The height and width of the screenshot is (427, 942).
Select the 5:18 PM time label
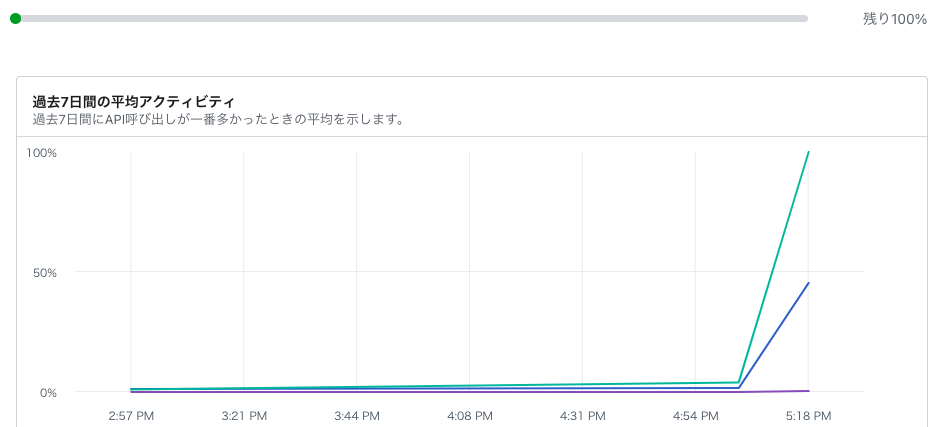point(808,414)
